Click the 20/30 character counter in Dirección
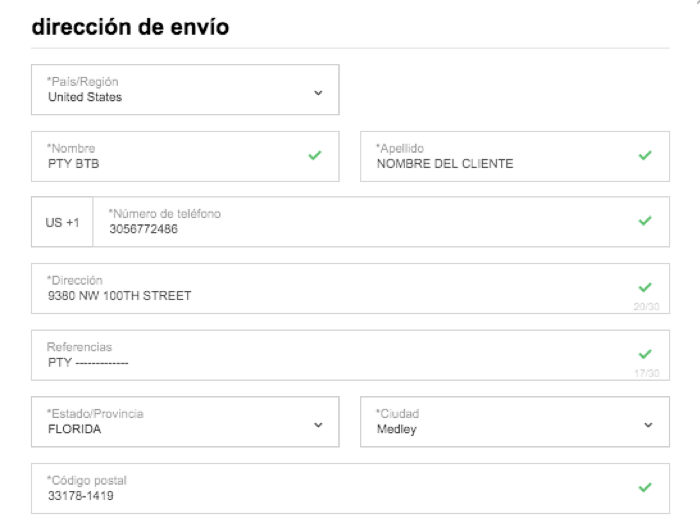 coord(646,307)
